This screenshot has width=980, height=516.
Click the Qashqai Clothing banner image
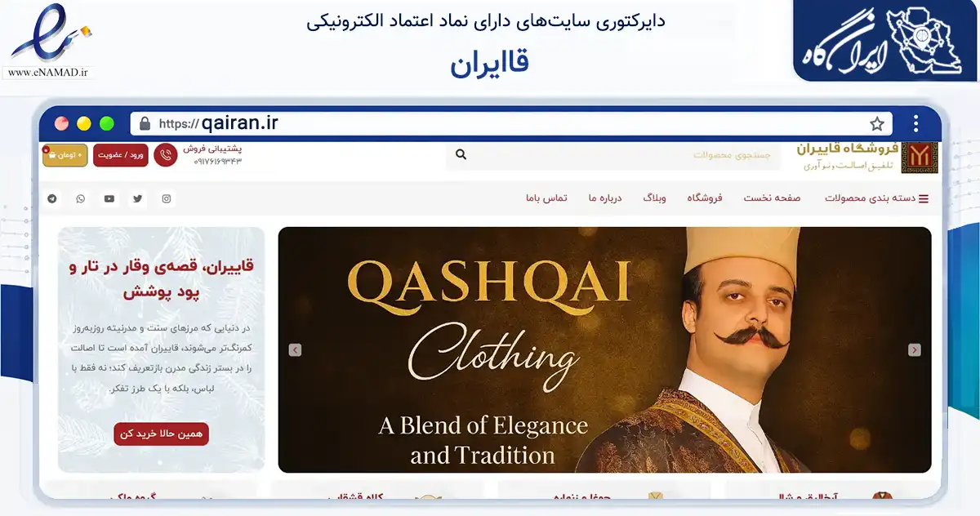click(x=604, y=349)
